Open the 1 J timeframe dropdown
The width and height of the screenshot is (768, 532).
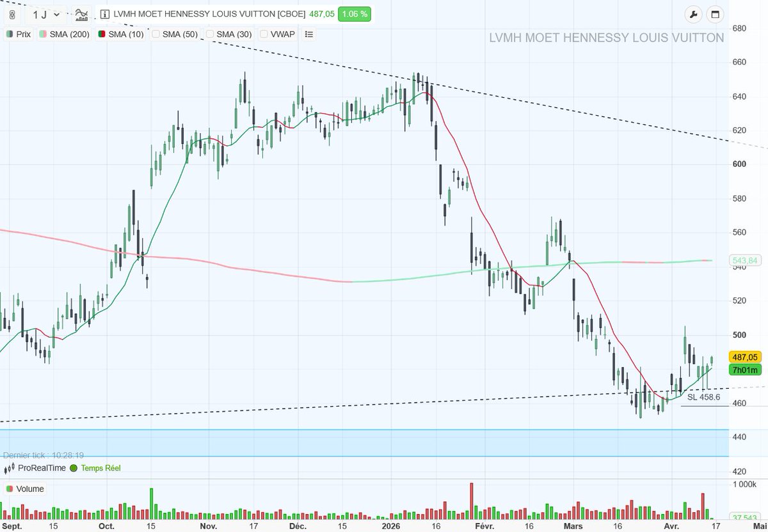click(x=47, y=14)
